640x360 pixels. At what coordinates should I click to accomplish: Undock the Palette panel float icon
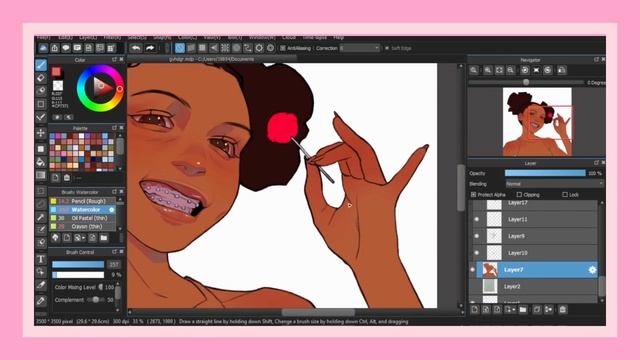click(114, 128)
